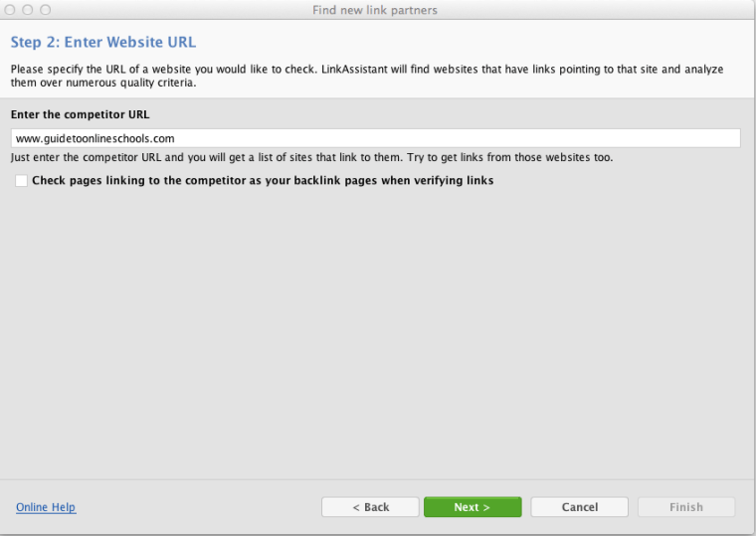The width and height of the screenshot is (756, 536).
Task: Go to previous step with Back button
Action: pyautogui.click(x=370, y=507)
